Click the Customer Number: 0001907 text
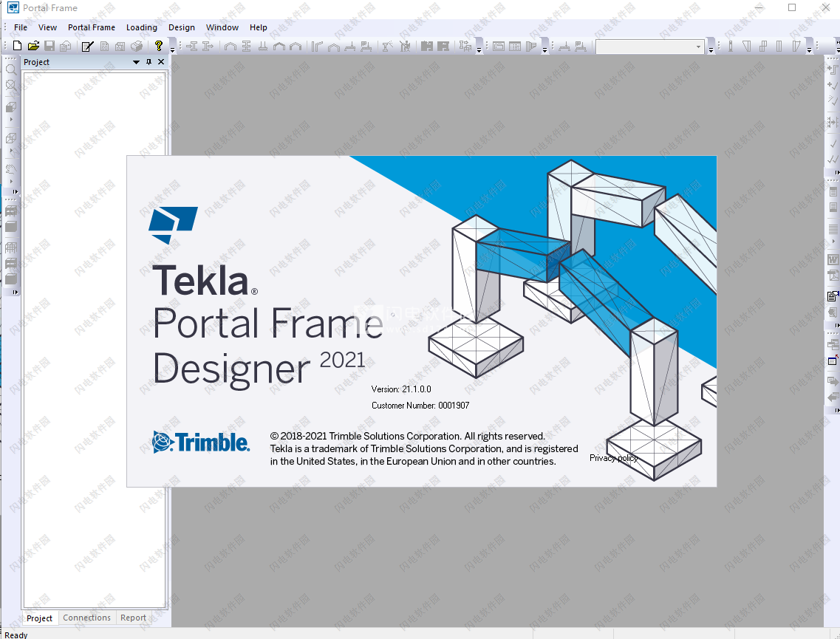840x639 pixels. pos(420,406)
